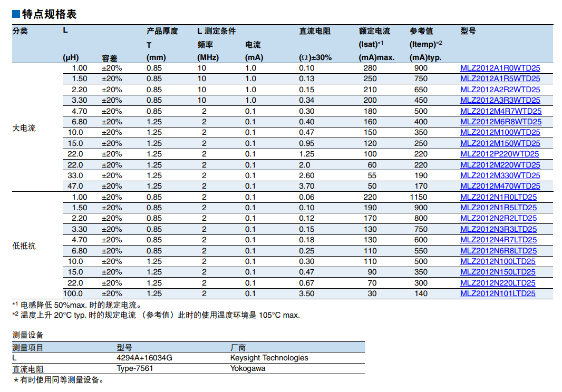Viewport: 562px width, 392px height.
Task: Open the MLZ2012M470WTD25 link
Action: coord(500,187)
